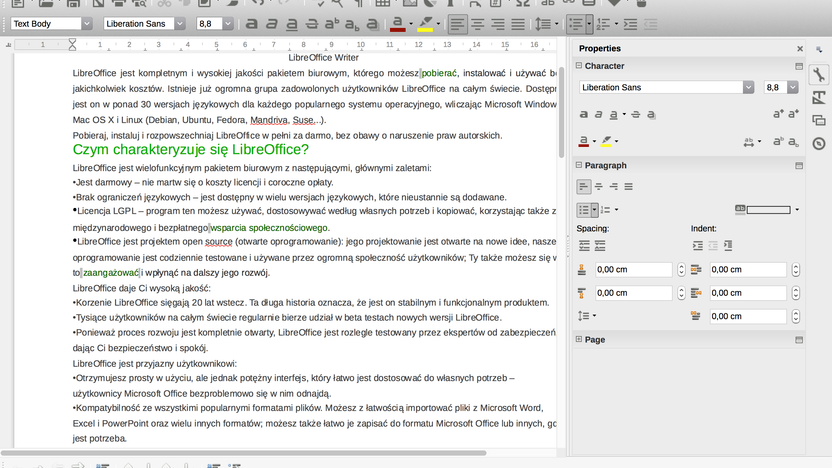
Task: Align text right via toolbar
Action: click(x=498, y=24)
